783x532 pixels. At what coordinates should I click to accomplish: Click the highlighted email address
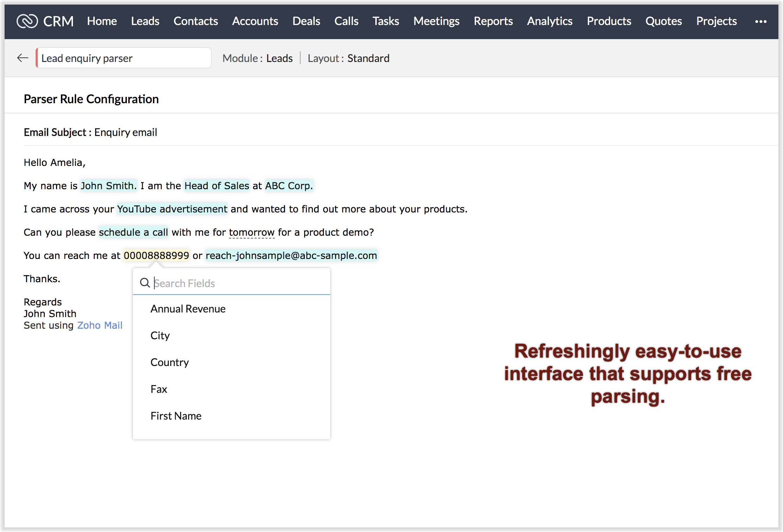[x=291, y=255]
